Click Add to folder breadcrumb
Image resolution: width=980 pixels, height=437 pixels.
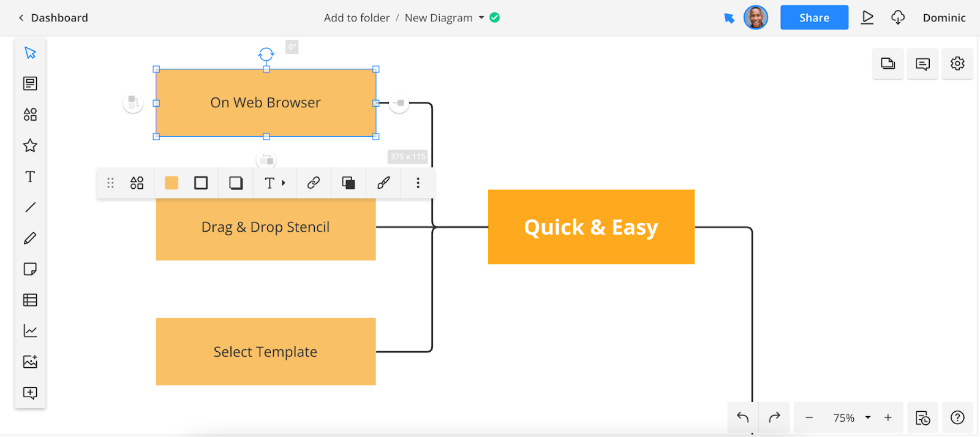click(x=356, y=18)
